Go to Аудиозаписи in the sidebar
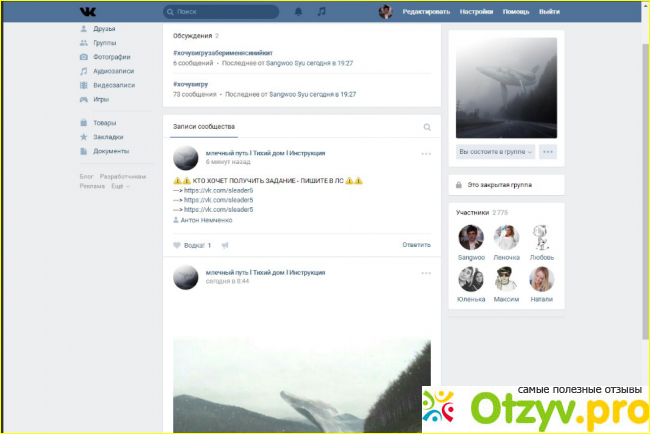Screen dimensions: 650x434 coord(112,71)
